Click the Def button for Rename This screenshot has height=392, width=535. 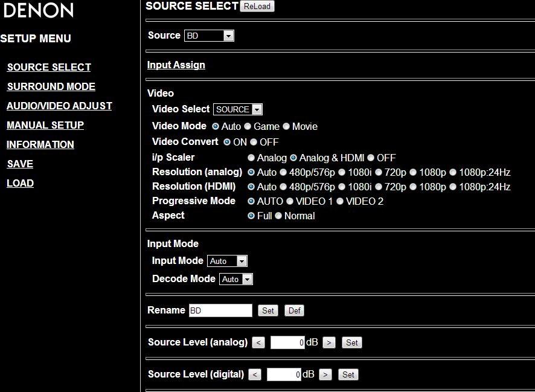coord(294,310)
